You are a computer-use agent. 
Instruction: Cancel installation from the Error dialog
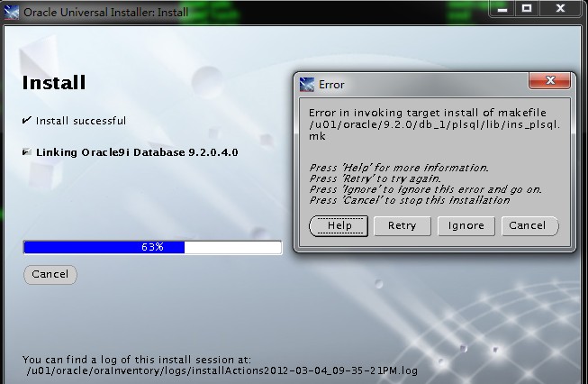(529, 226)
